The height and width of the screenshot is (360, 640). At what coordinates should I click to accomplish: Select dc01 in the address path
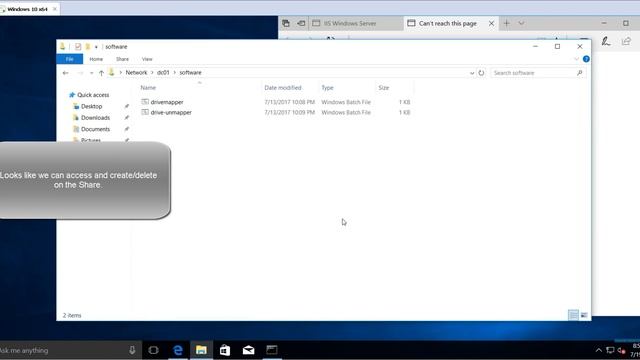click(163, 72)
